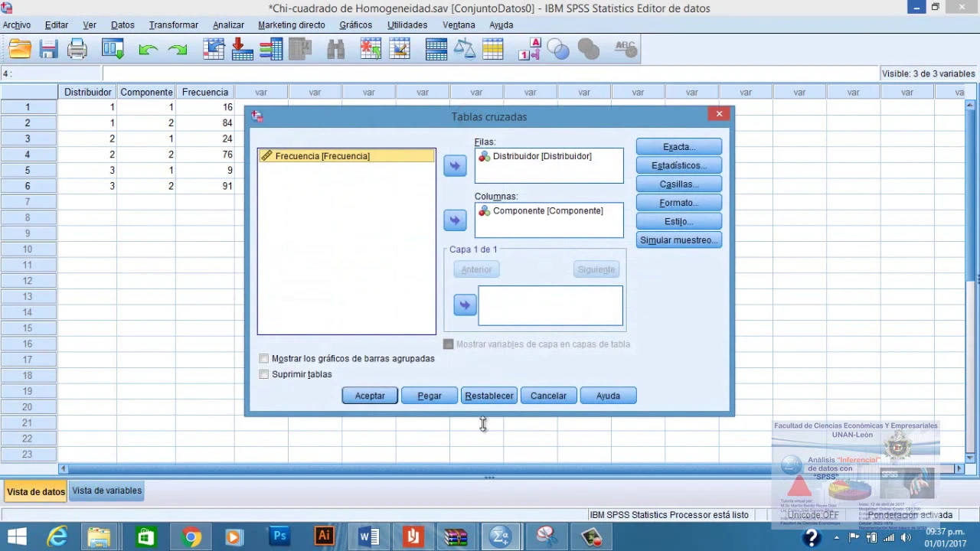Open the Estadísticos dialog button
Image resolution: width=980 pixels, height=551 pixels.
(x=679, y=165)
